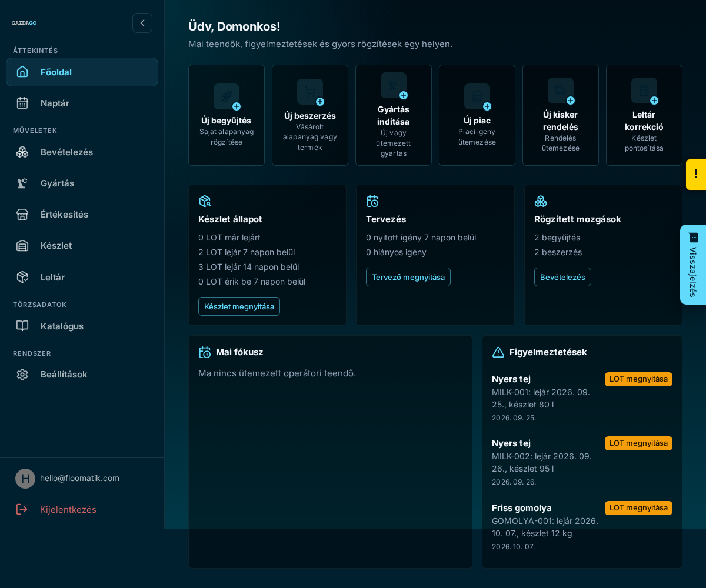Click the Leltár korrekció clipboard icon
Image resolution: width=706 pixels, height=588 pixels.
point(644,91)
